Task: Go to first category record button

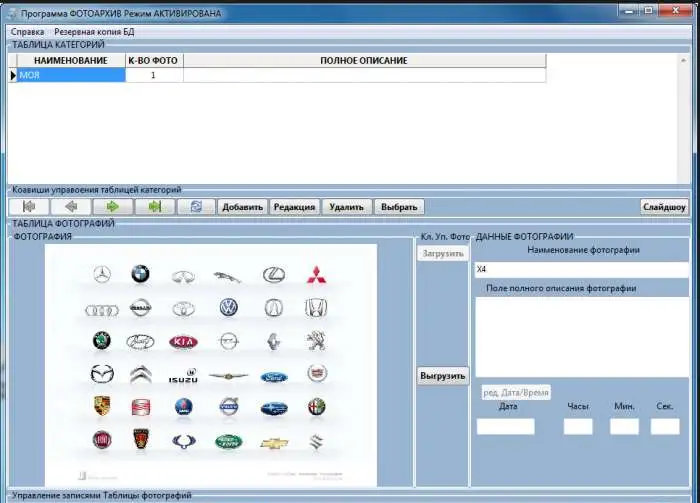Action: point(29,207)
